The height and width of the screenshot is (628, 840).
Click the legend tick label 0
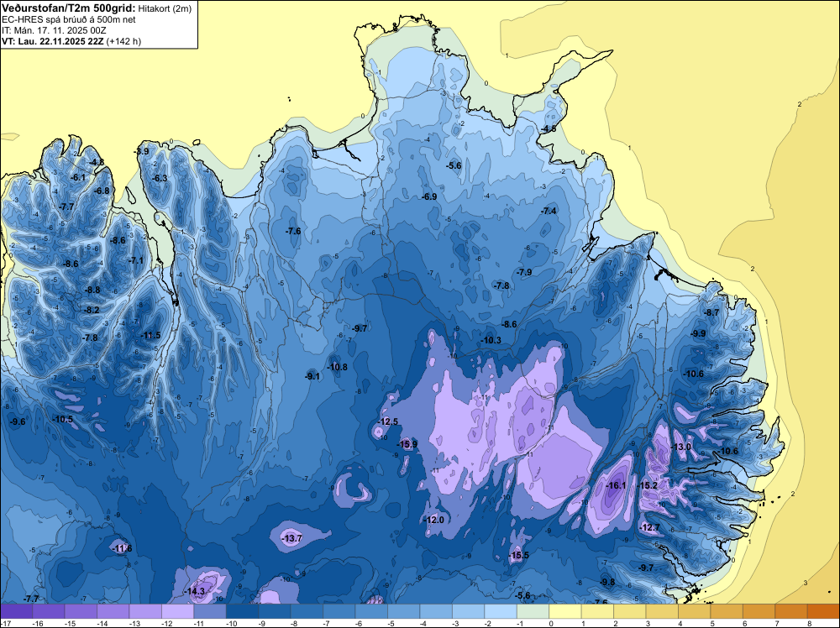click(551, 623)
